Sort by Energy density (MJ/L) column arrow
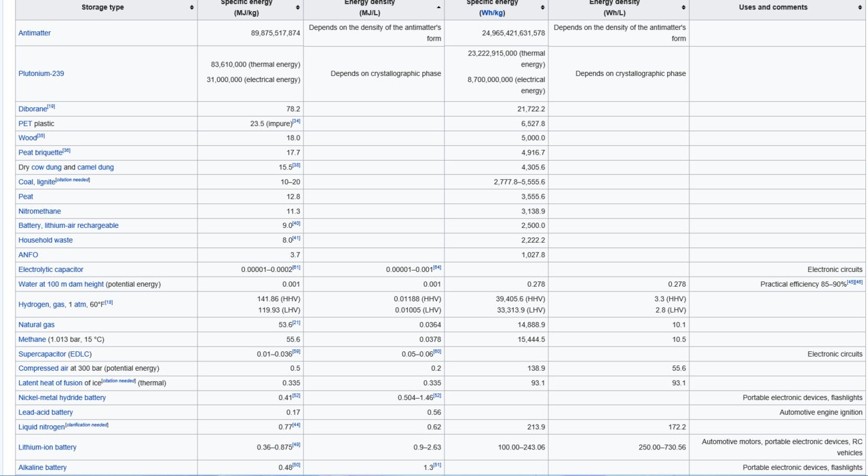 pos(438,7)
